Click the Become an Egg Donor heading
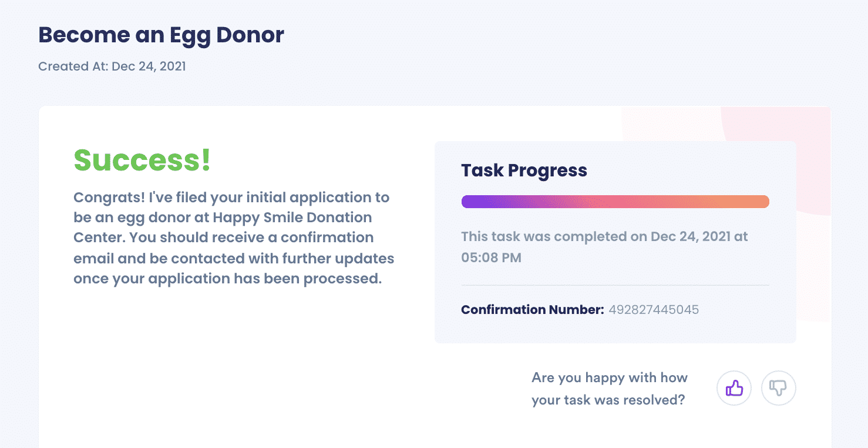The image size is (868, 448). coord(161,35)
